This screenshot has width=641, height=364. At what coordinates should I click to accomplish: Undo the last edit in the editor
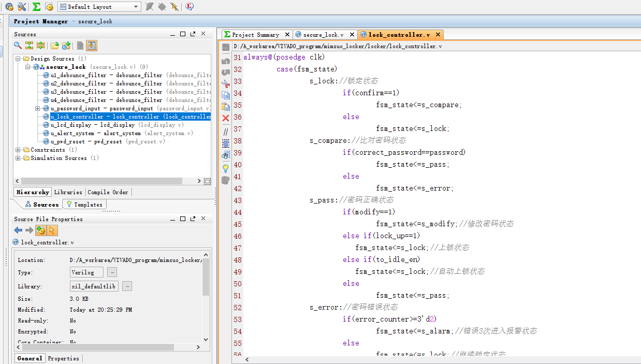pos(226,61)
